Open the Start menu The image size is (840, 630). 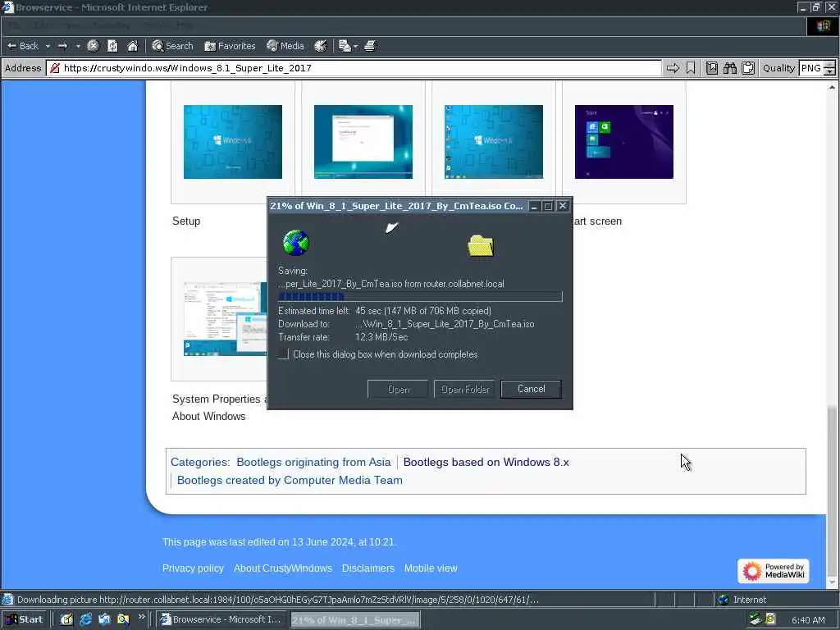tap(24, 619)
